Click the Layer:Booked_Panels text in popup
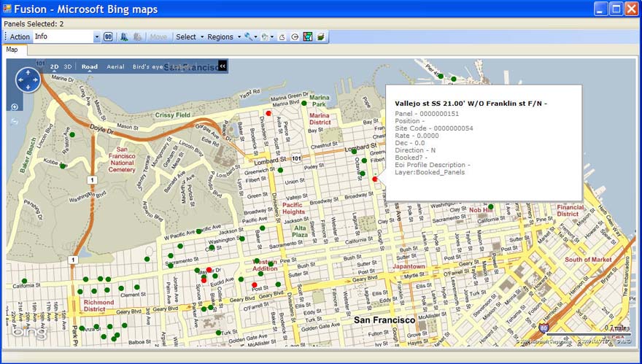The height and width of the screenshot is (364, 642). click(x=430, y=172)
